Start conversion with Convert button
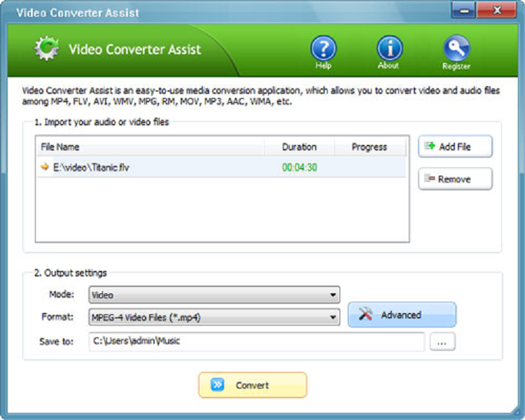Image resolution: width=525 pixels, height=420 pixels. [253, 385]
